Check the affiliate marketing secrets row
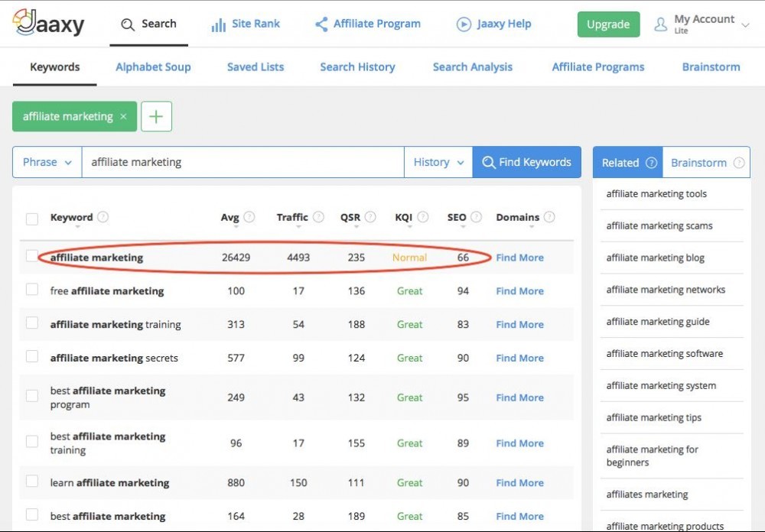 [32, 356]
